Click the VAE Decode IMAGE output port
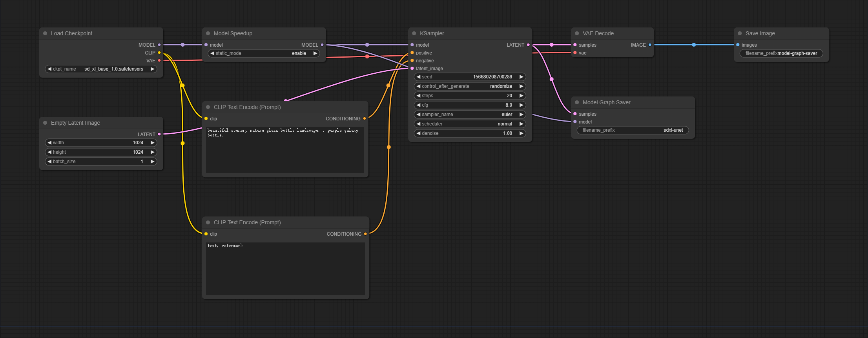 point(650,45)
